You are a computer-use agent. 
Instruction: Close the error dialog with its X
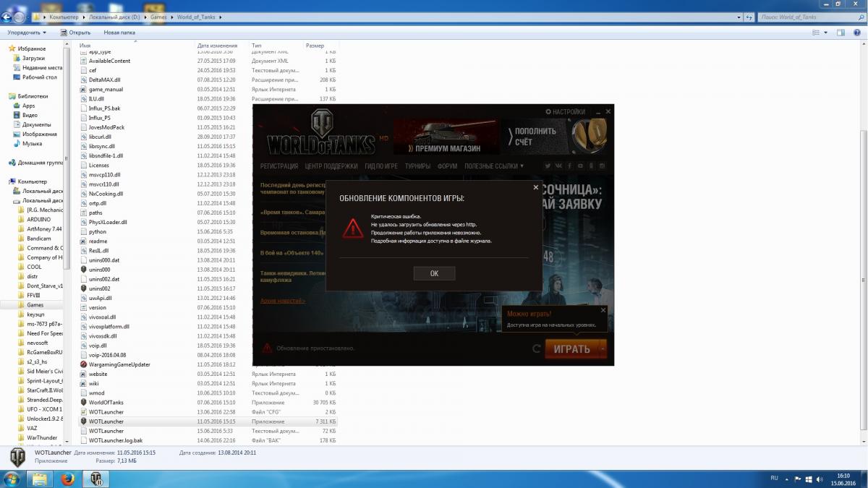pyautogui.click(x=535, y=187)
